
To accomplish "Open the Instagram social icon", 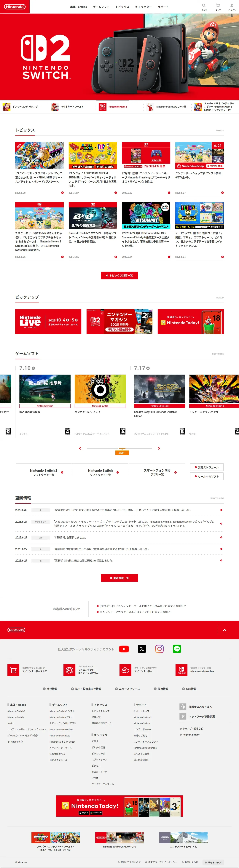I will 160,649.
